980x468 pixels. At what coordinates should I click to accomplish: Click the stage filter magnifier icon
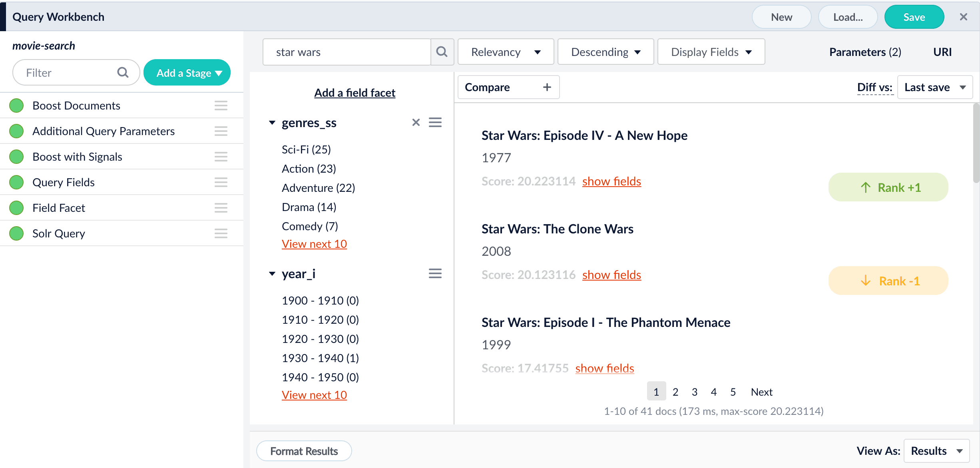coord(123,73)
